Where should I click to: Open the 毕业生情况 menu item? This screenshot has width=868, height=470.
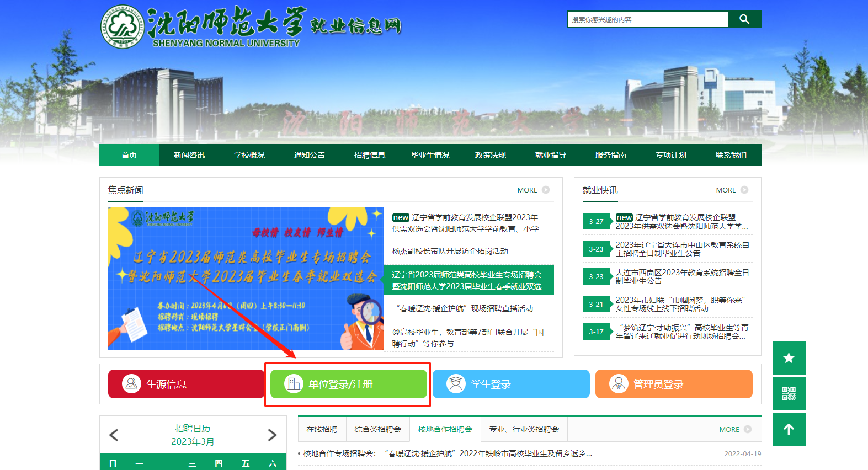pyautogui.click(x=430, y=155)
